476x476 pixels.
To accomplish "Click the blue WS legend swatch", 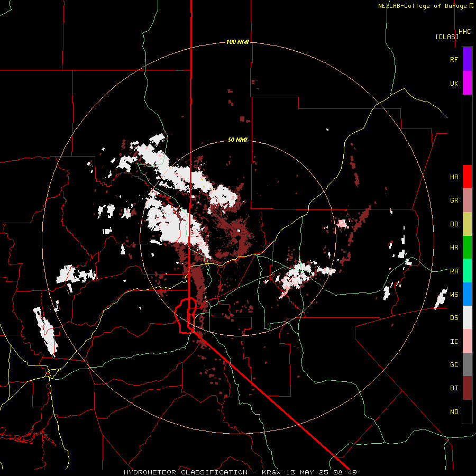I will [x=467, y=294].
